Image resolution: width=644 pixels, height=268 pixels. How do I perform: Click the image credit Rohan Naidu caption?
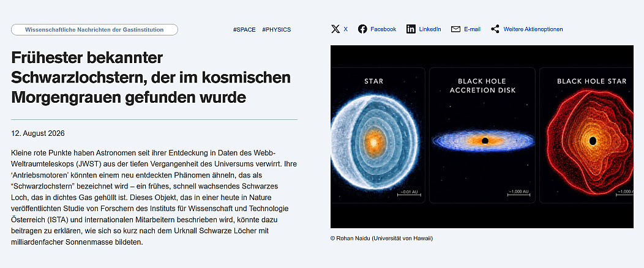point(381,238)
